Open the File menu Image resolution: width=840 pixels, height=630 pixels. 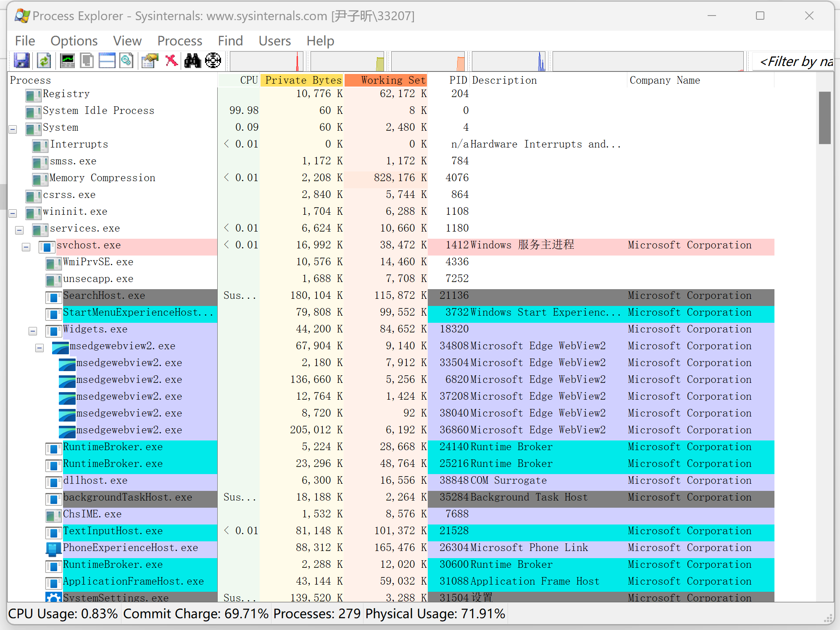[25, 41]
